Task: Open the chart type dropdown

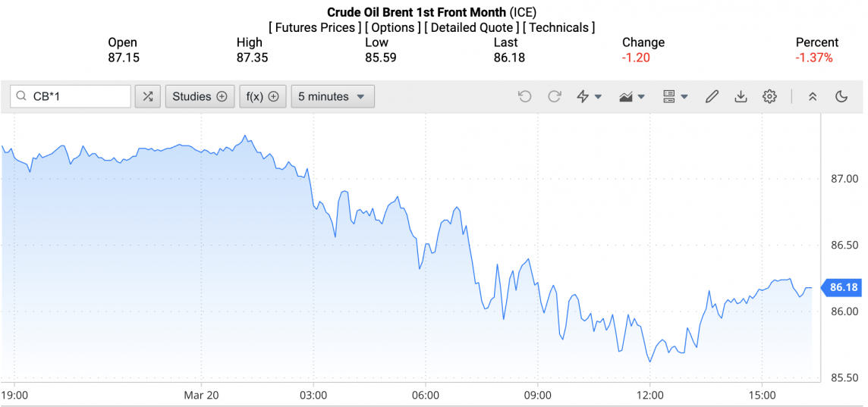Action: pyautogui.click(x=631, y=96)
